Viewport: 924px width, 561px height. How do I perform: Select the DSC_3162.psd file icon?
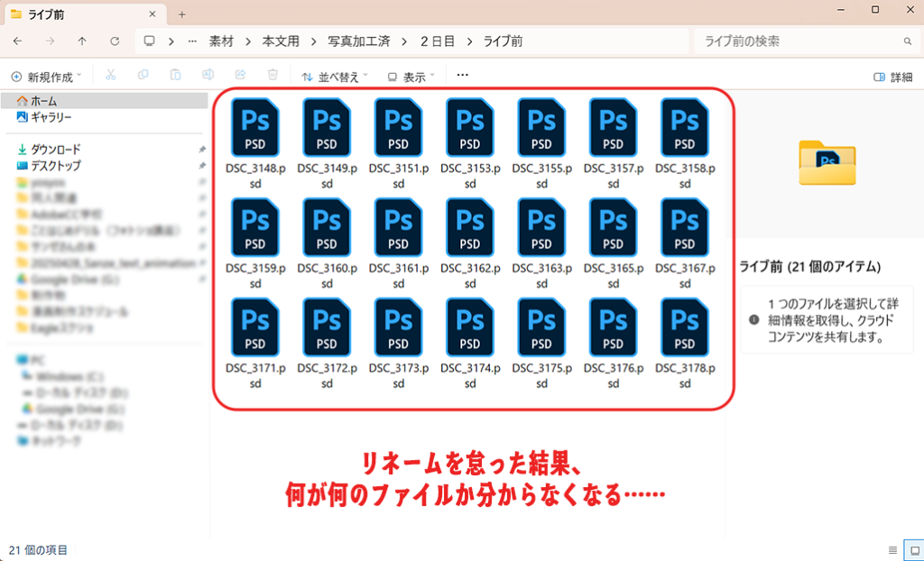pyautogui.click(x=470, y=227)
